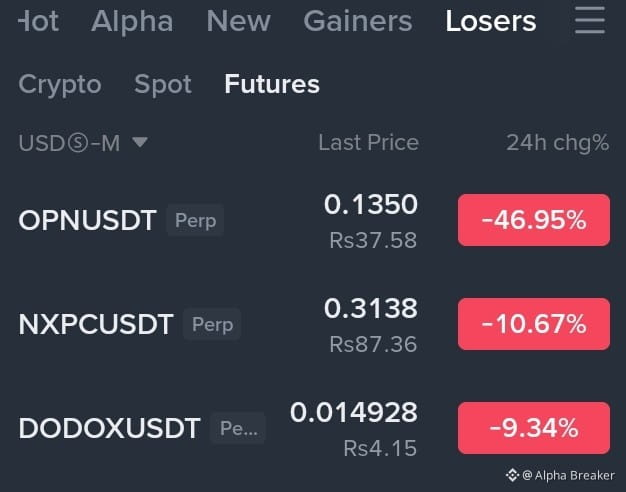Open the DODOXUSDT perpetual row
This screenshot has width=626, height=492.
[314, 428]
